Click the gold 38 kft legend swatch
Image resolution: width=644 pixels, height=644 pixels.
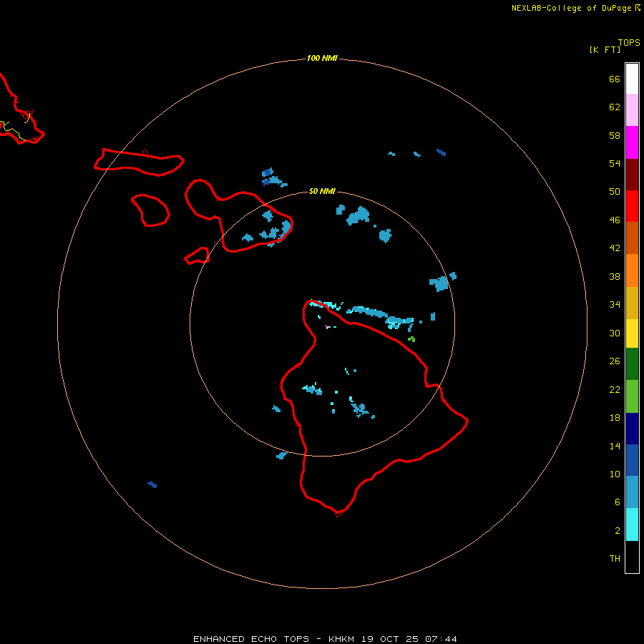click(632, 303)
